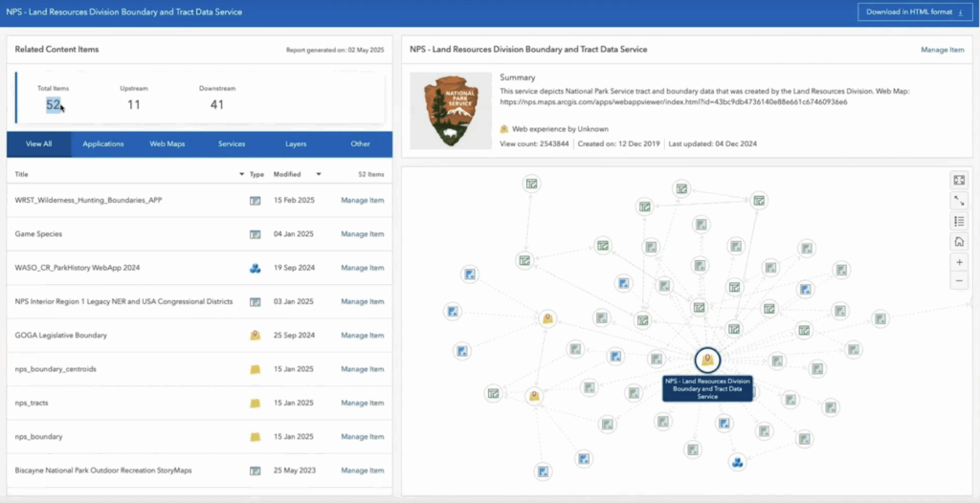
Task: Click the node tooltip 'NPS - Land Resources Division Boundary and Tract Data Service'
Action: [707, 388]
